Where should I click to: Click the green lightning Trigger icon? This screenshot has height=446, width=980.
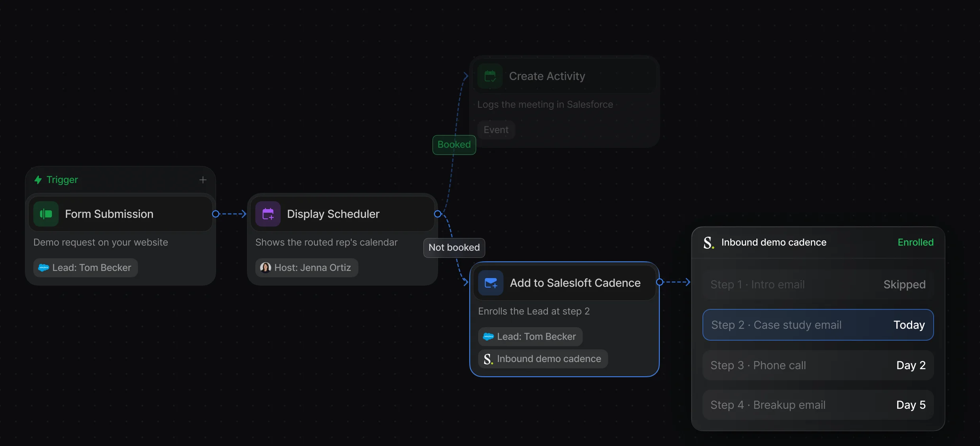click(x=38, y=180)
